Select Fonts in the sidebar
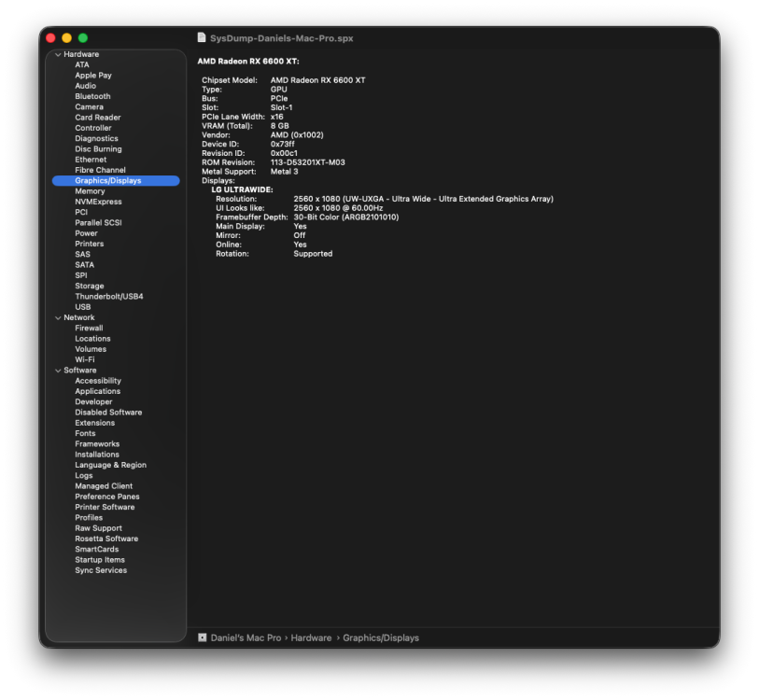 [85, 434]
